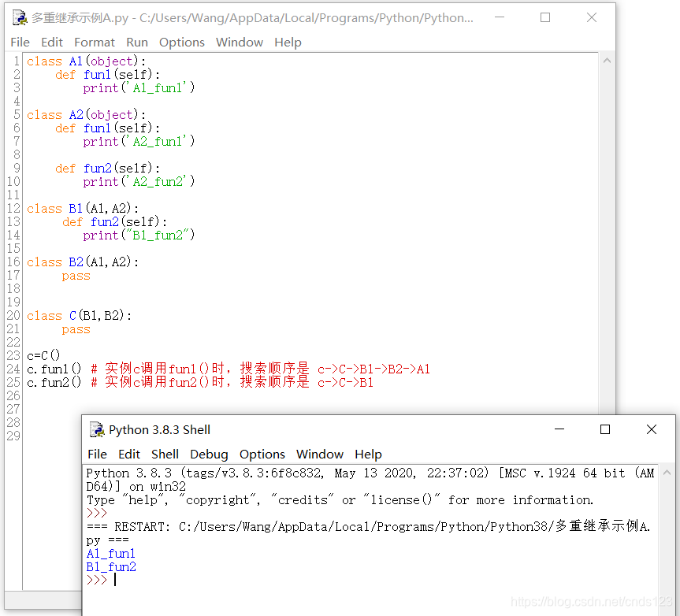
Task: Open Edit menu in editor window
Action: pos(52,42)
